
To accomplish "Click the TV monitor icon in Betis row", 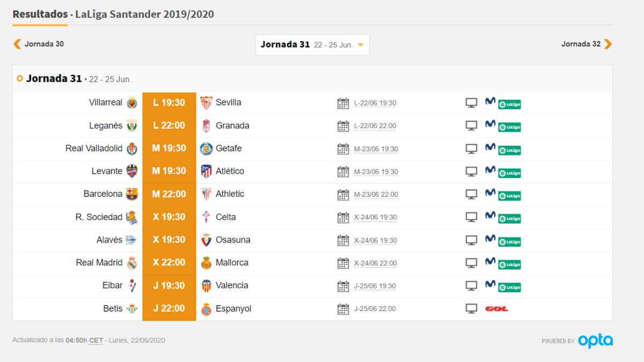I will pos(471,309).
